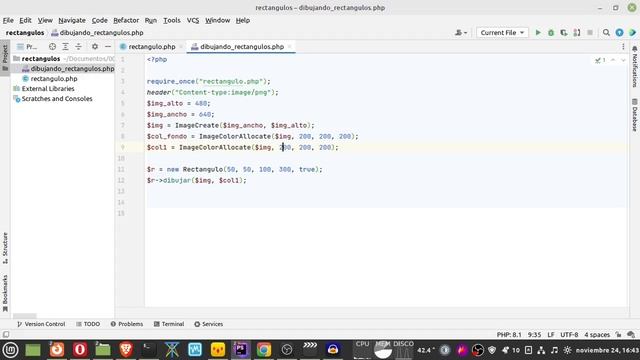Screen dimensions: 640x360
Task: Open the Current File run configuration dropdown
Action: point(502,33)
